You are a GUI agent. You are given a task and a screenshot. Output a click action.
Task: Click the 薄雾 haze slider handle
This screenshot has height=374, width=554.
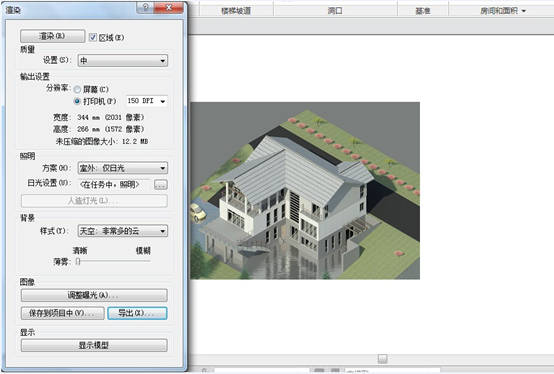click(x=78, y=261)
